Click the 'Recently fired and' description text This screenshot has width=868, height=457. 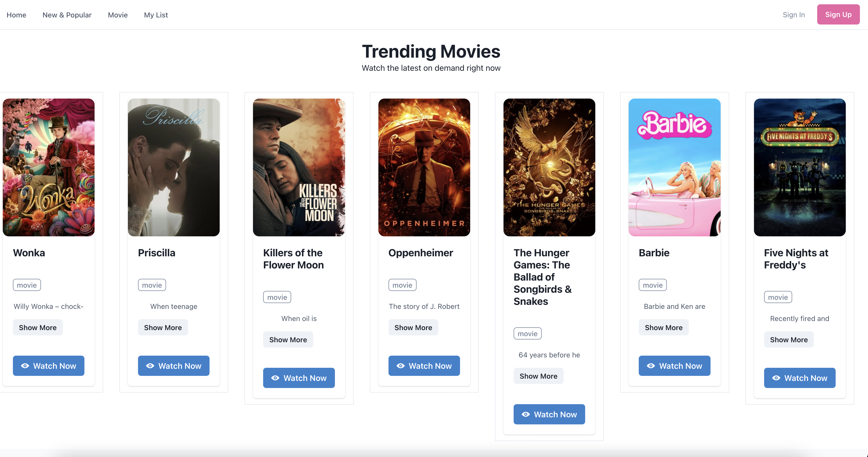(x=800, y=318)
